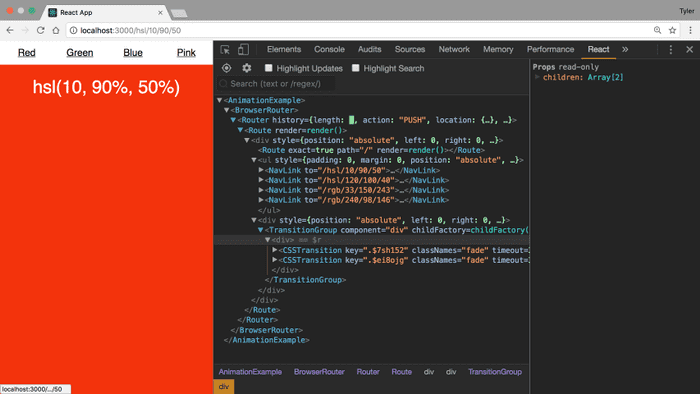Click the React select-component target icon
The width and height of the screenshot is (700, 394).
pos(226,68)
